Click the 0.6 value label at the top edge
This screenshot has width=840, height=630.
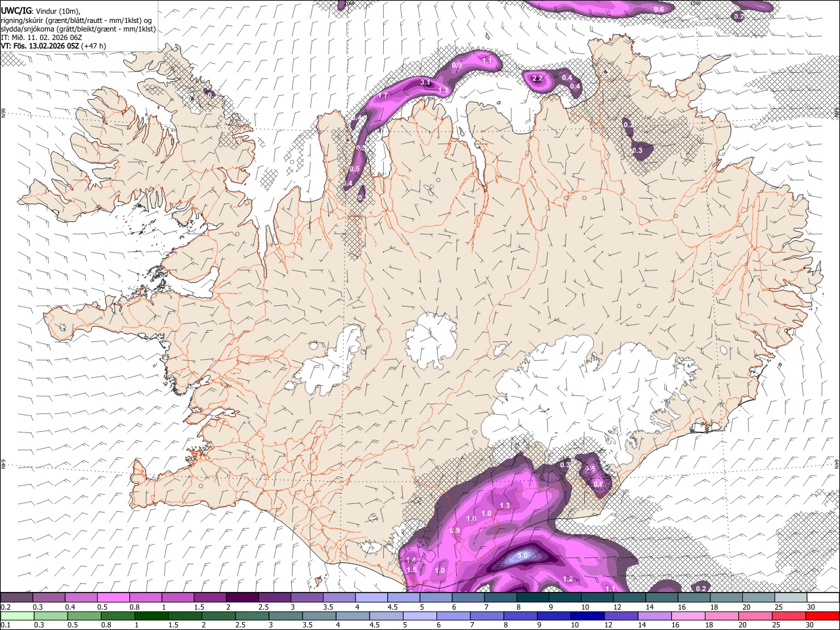click(660, 9)
